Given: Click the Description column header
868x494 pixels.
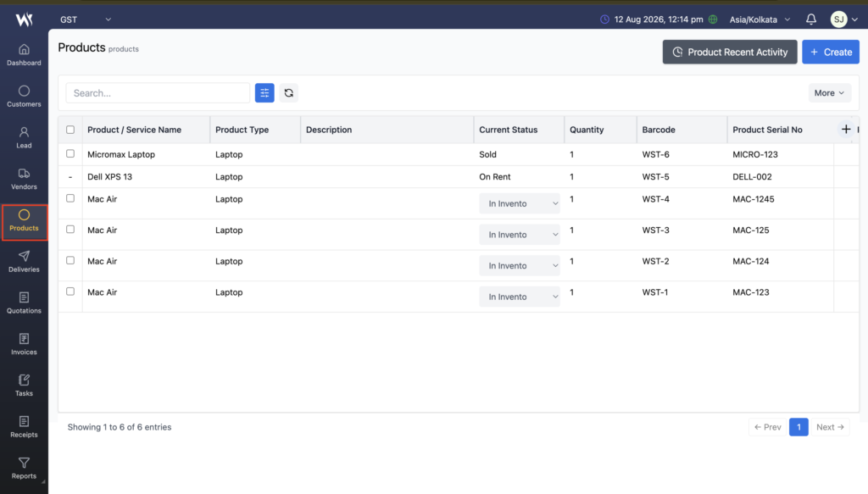Looking at the screenshot, I should [329, 130].
